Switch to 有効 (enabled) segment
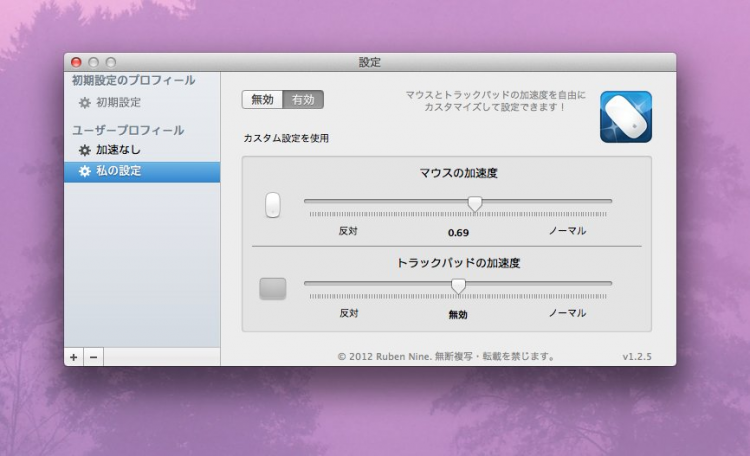This screenshot has width=750, height=456. coord(303,100)
